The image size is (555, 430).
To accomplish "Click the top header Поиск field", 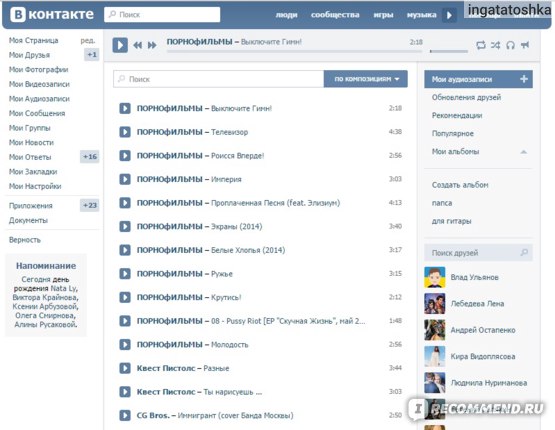I will click(x=162, y=15).
